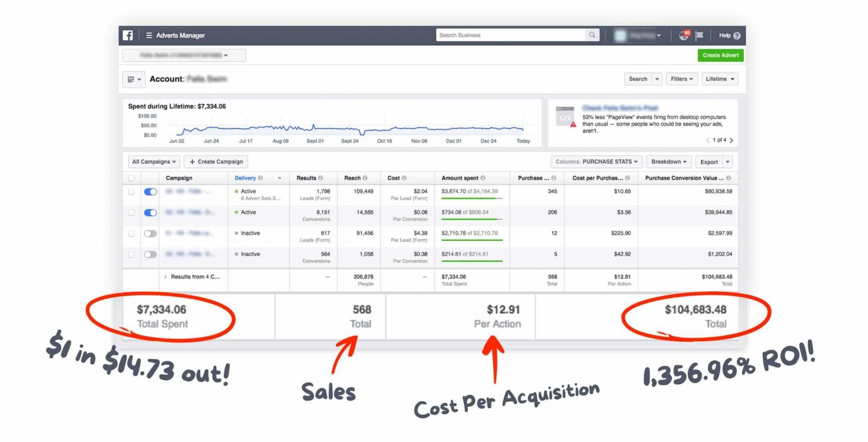Turn off campaign spending $3,674.70
Image resolution: width=868 pixels, height=442 pixels.
[x=151, y=192]
